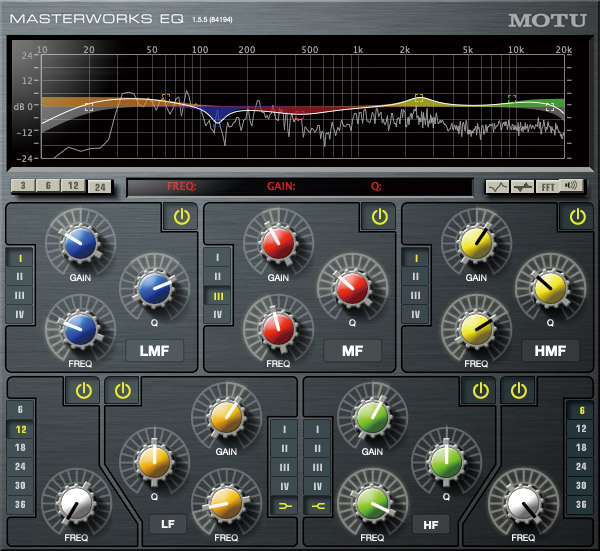600x551 pixels.
Task: Select 24 dB slope for low-cut filter
Action: point(20,467)
